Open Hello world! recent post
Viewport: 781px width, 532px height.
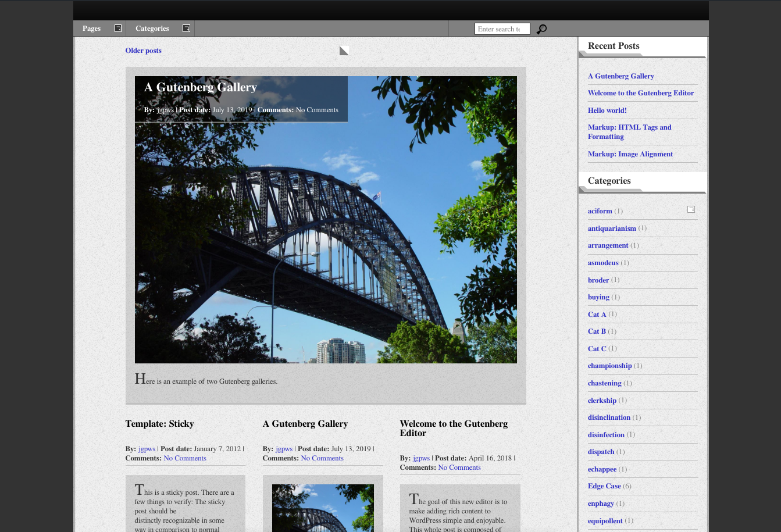coord(607,110)
